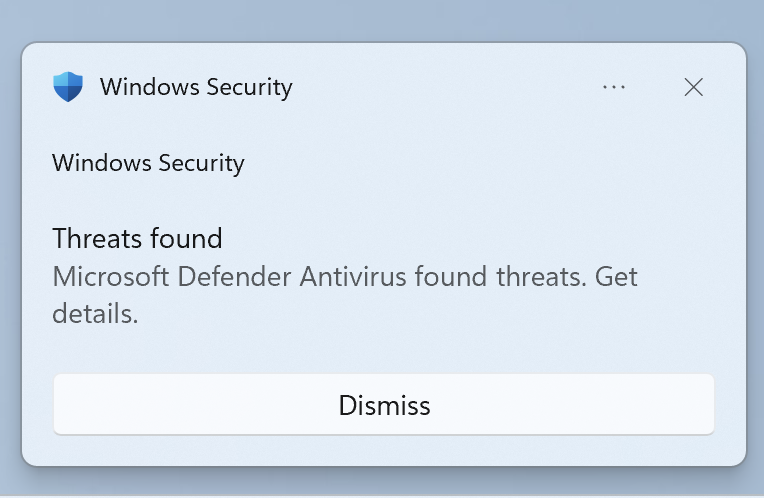Click the blue Windows Security shield icon
The image size is (764, 498).
(x=68, y=87)
